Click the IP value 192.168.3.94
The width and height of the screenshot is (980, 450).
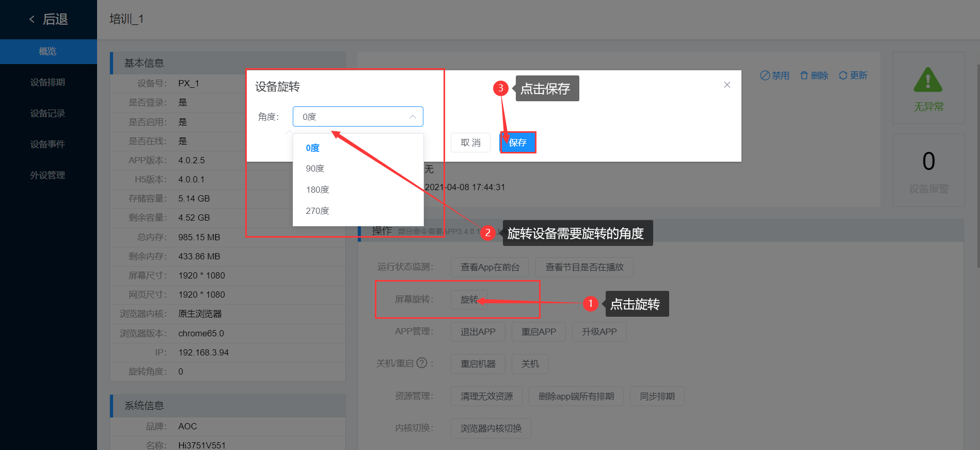tap(203, 352)
